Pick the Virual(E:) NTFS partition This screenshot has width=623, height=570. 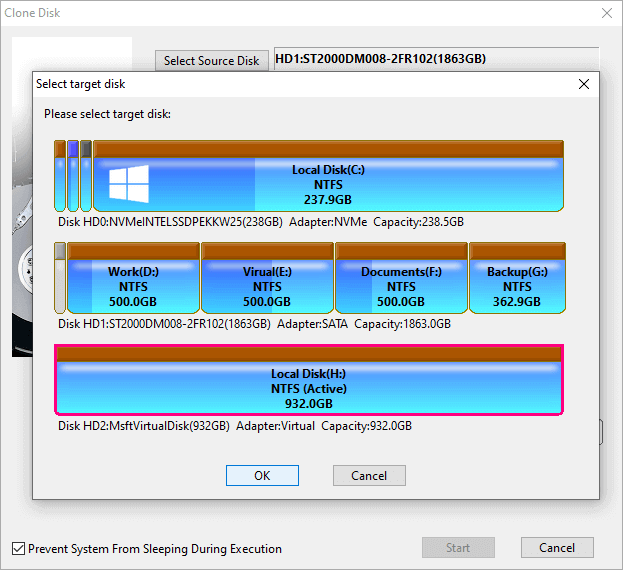point(267,285)
